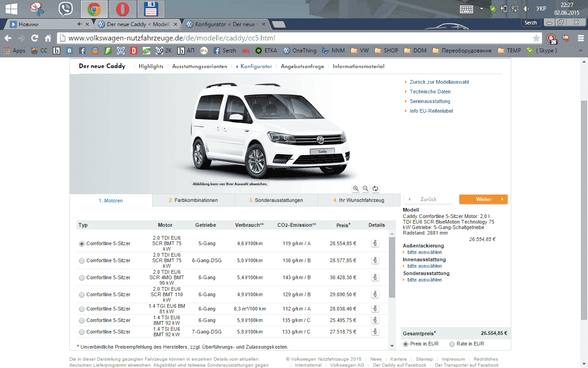Open 2. Farbkombinationen step tab
This screenshot has height=368, width=588.
(x=193, y=200)
